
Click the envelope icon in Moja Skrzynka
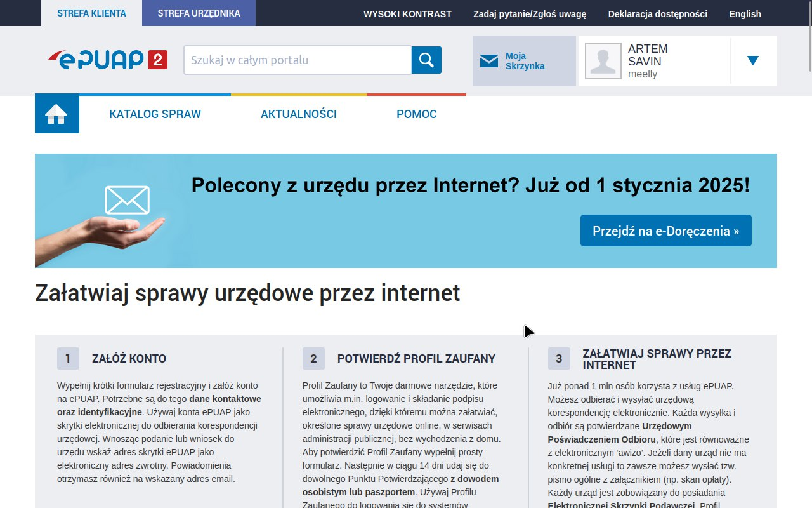tap(489, 61)
